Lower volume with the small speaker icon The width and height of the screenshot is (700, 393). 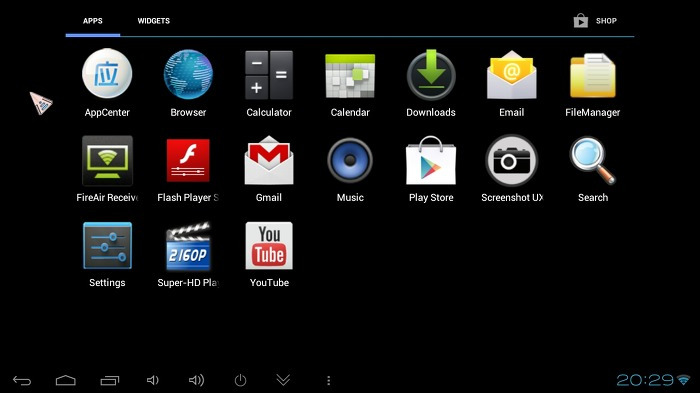[x=153, y=380]
